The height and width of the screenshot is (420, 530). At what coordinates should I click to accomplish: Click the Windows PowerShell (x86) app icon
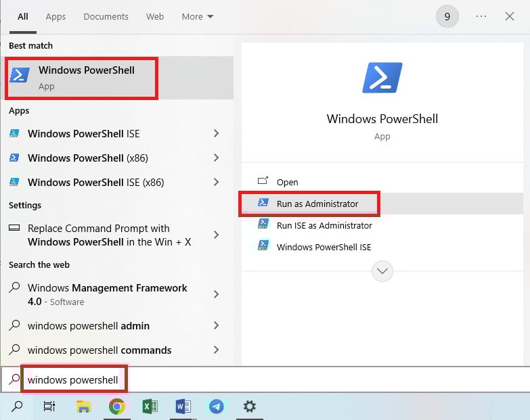coord(14,158)
